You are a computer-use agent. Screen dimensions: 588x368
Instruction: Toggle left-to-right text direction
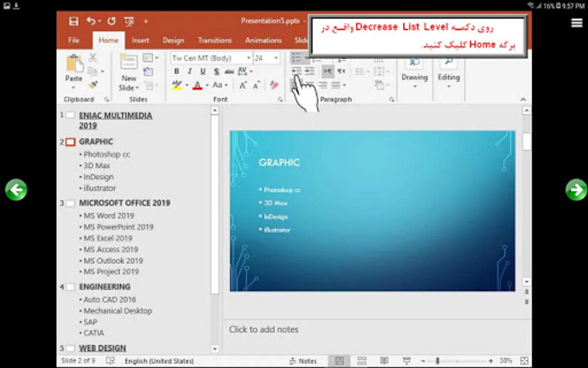327,71
